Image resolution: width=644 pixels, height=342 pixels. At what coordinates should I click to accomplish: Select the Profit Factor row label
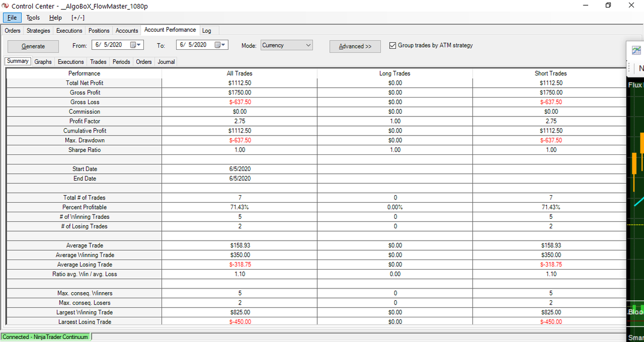coord(85,121)
